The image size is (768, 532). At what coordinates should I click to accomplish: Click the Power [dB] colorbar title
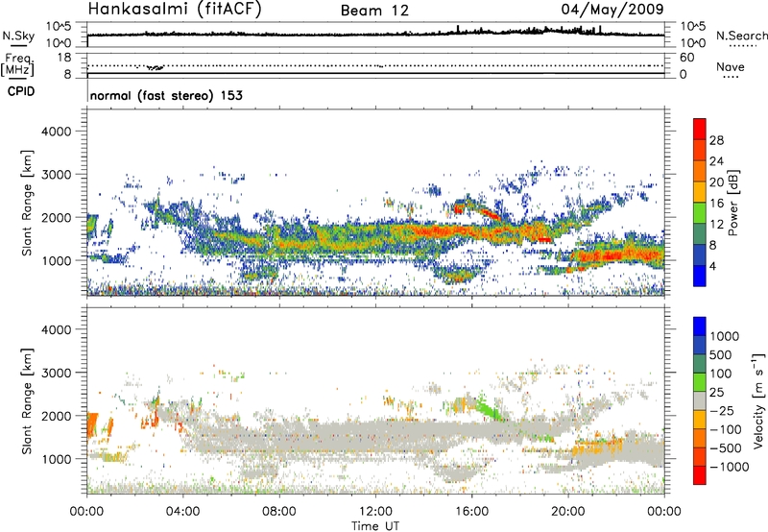click(x=732, y=203)
